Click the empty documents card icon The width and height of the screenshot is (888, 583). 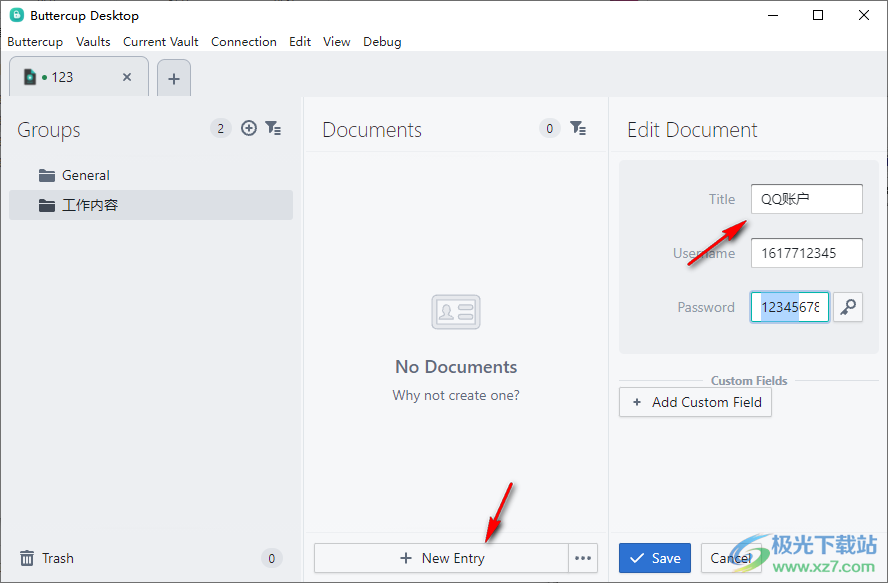pos(456,312)
